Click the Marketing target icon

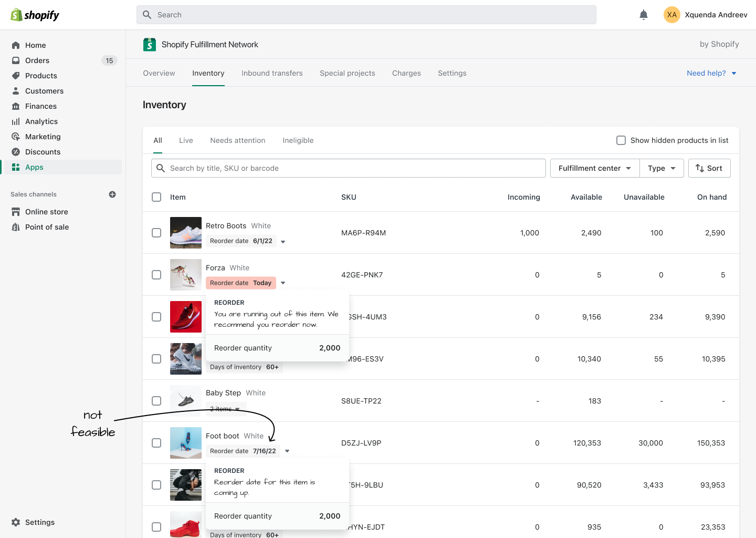tap(16, 137)
